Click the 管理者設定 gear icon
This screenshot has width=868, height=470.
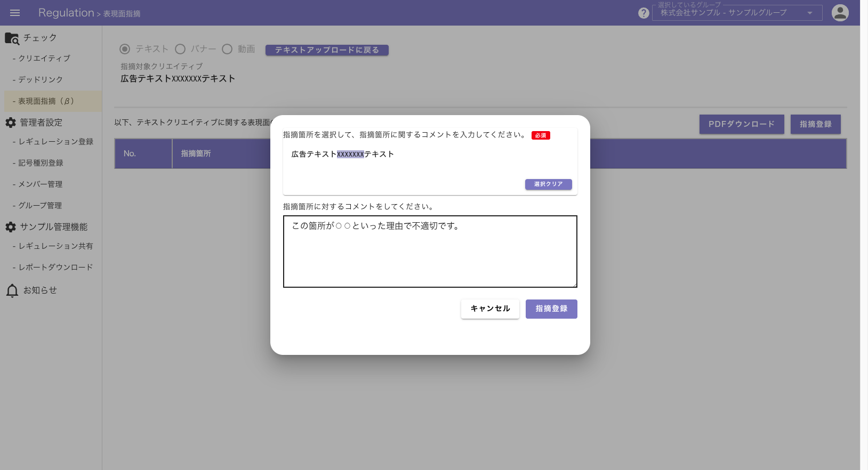pyautogui.click(x=11, y=123)
